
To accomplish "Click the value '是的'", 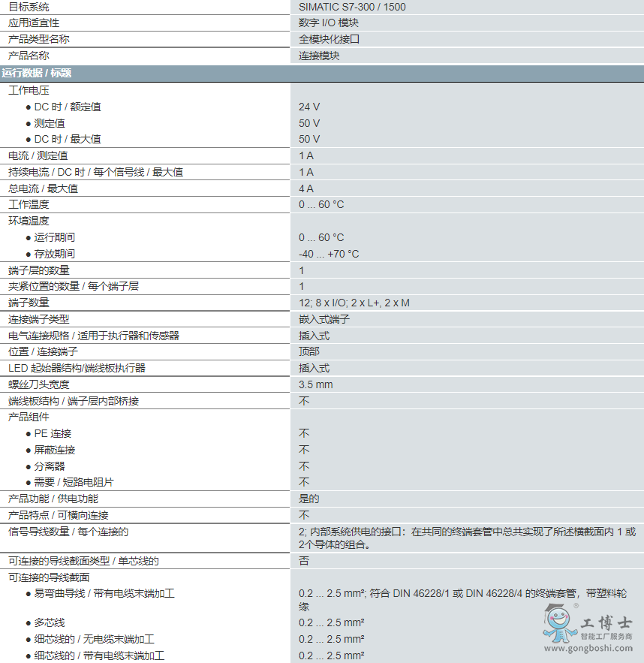I will point(309,499).
